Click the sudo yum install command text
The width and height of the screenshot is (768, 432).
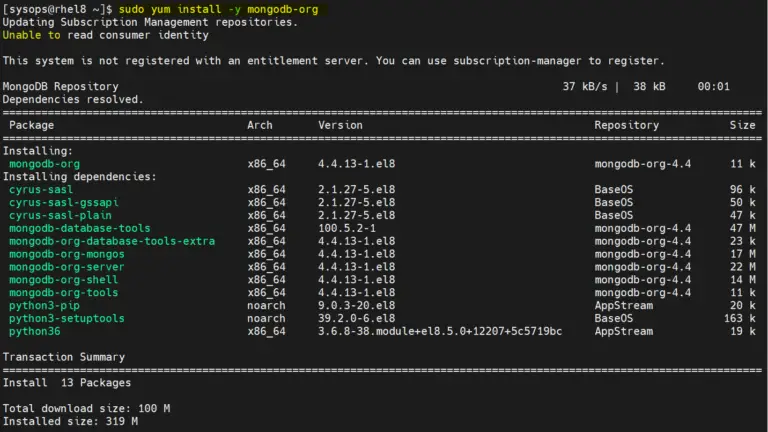[x=218, y=9]
